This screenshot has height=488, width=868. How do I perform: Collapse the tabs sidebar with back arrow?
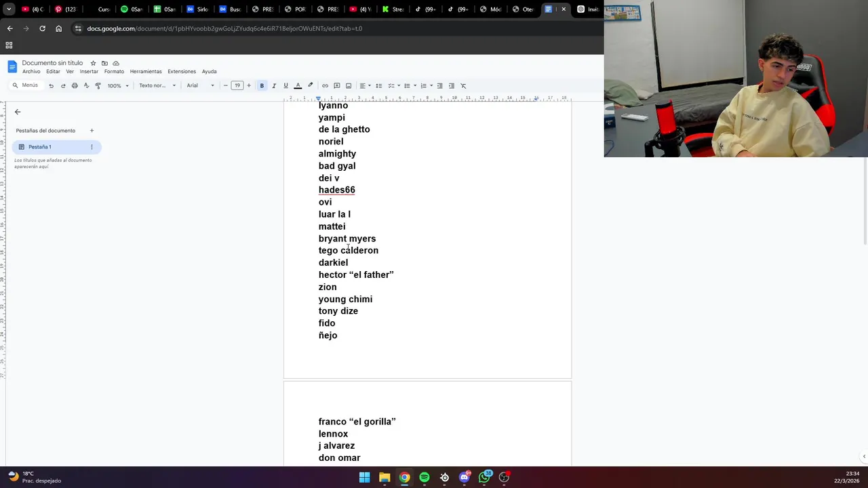(18, 112)
